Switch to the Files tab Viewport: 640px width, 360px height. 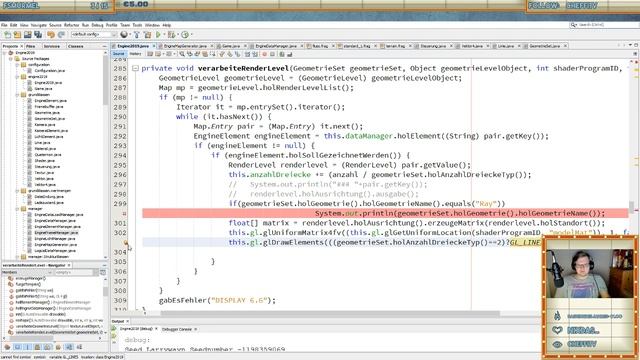(x=31, y=46)
